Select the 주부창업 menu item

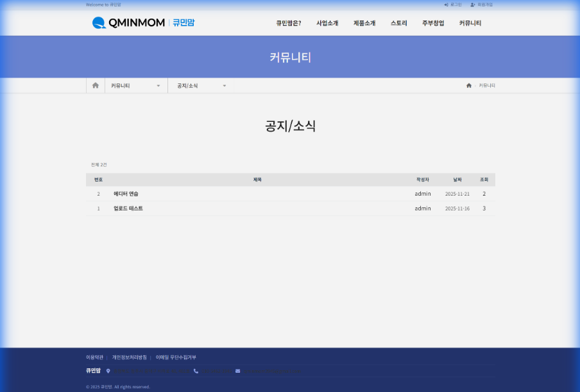433,23
